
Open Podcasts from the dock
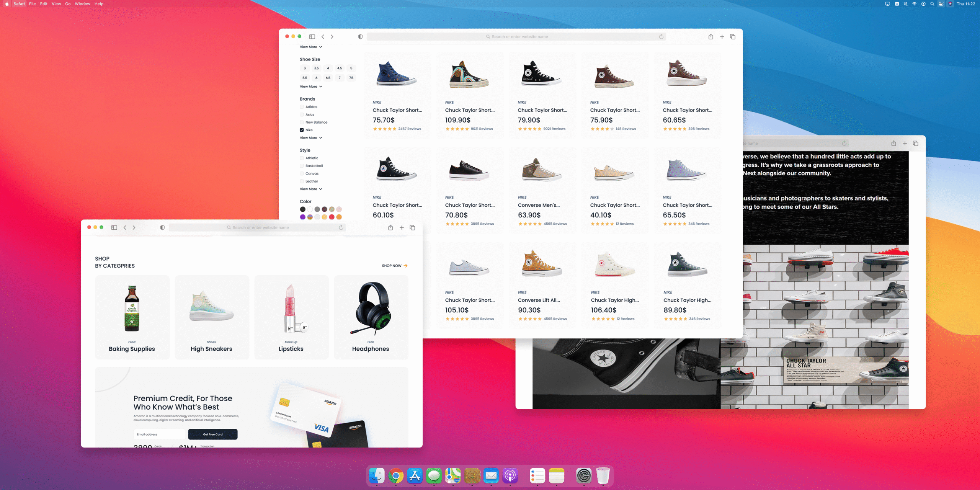(x=510, y=476)
